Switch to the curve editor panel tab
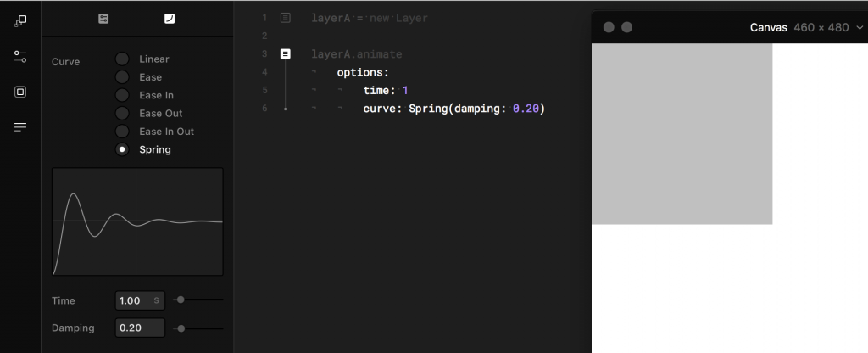Screen dimensions: 868x353 pos(170,19)
